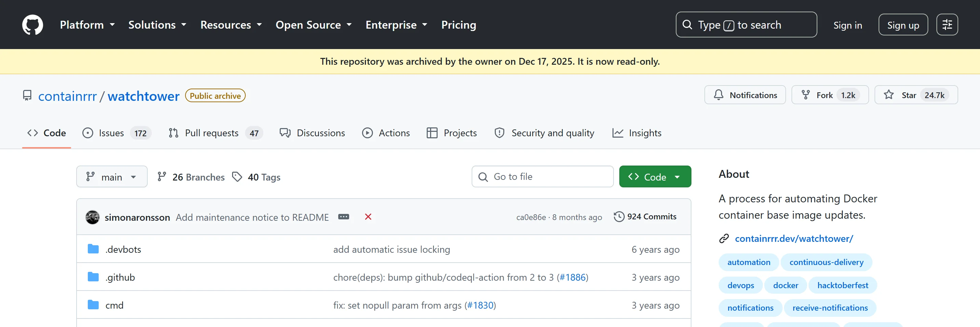Click the repository icon beside containrrr

27,96
